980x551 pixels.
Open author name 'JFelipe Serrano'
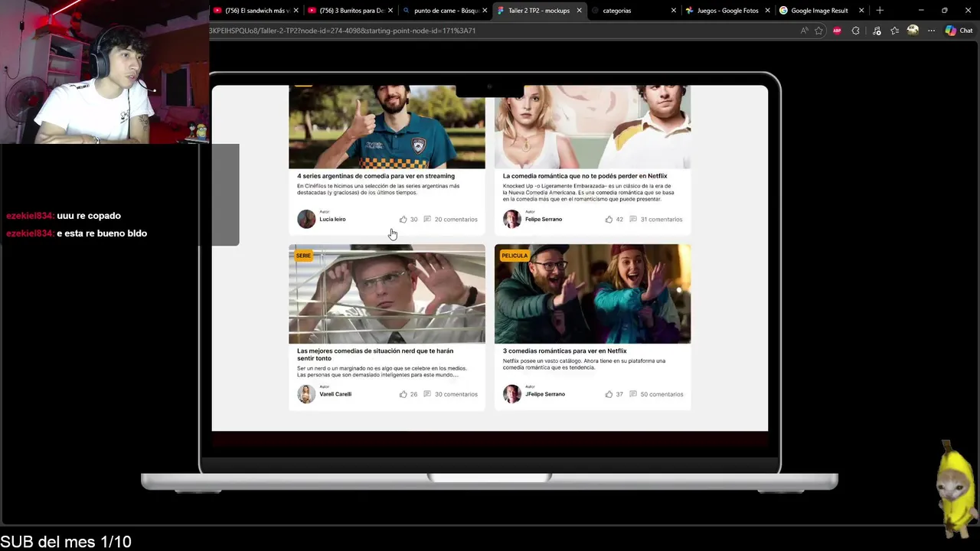545,395
